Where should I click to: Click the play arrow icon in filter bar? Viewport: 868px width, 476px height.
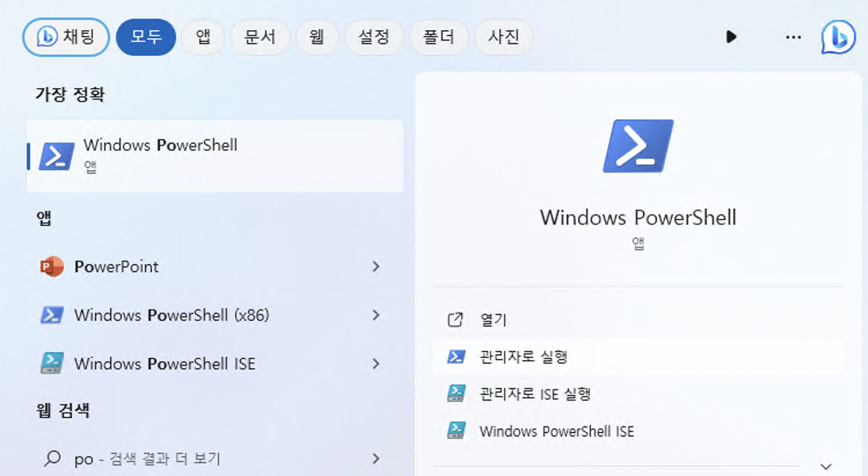731,37
